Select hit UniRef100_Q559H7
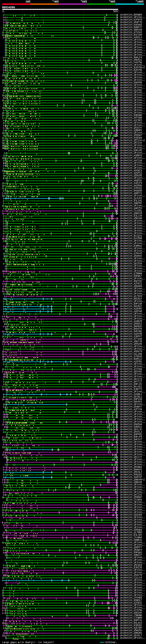Screen dimensions: 146x644 (131, 135)
